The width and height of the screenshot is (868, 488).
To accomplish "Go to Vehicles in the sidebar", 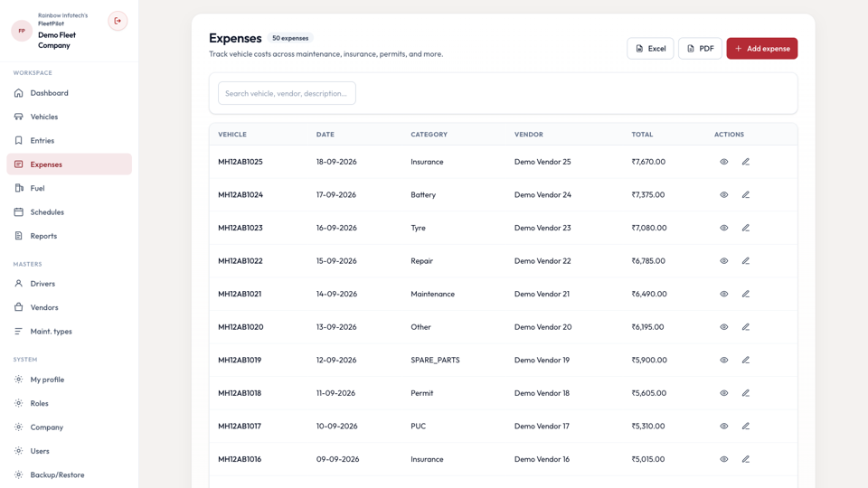I will pyautogui.click(x=70, y=117).
